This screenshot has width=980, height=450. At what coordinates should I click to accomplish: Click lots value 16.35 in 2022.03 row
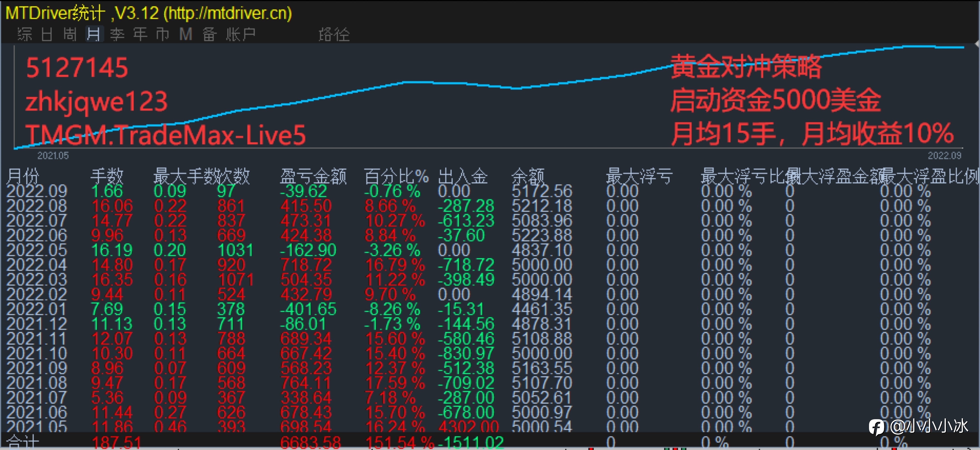(x=112, y=280)
